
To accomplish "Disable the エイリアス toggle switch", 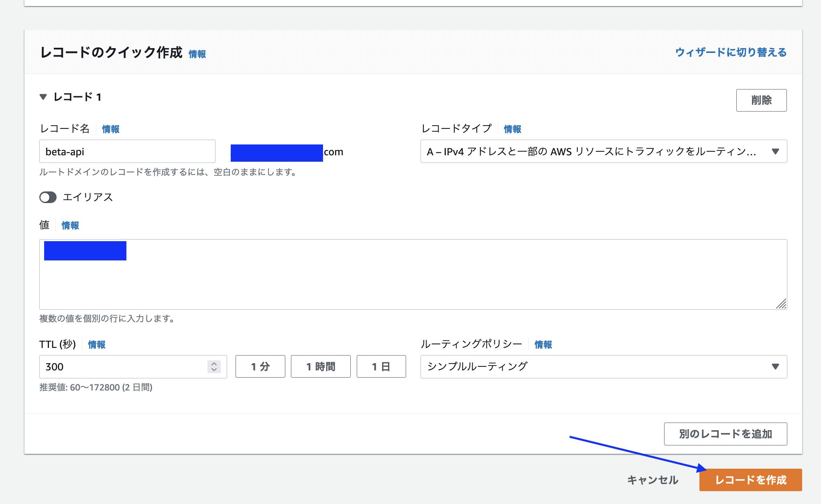I will [47, 197].
